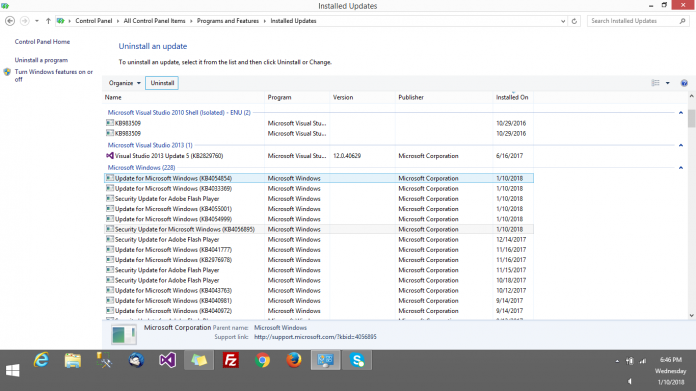Open the support.microsoft.com support link

tap(315, 337)
